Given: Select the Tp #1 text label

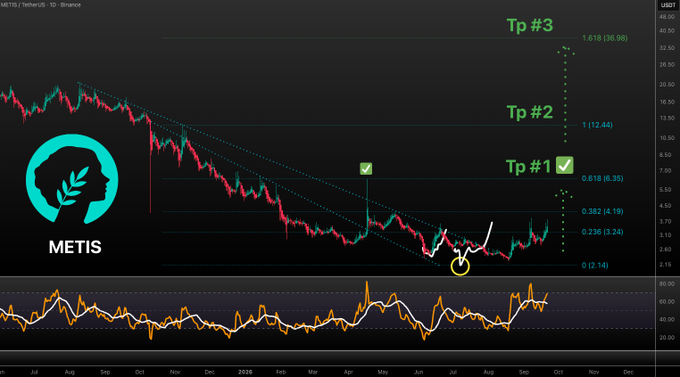Looking at the screenshot, I should 528,166.
